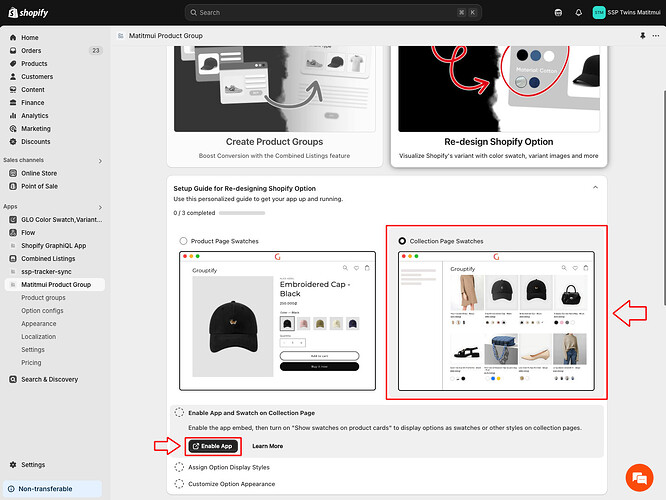Click the Learn More link

pyautogui.click(x=267, y=446)
